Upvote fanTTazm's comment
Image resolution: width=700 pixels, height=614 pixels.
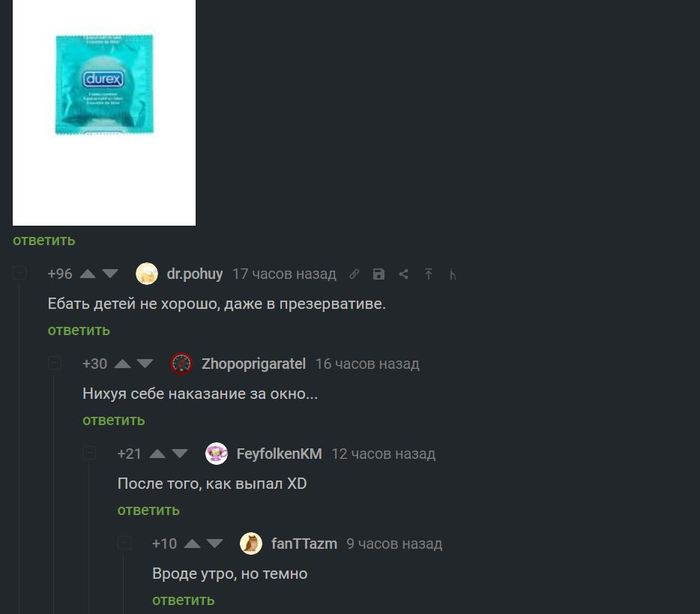click(192, 543)
